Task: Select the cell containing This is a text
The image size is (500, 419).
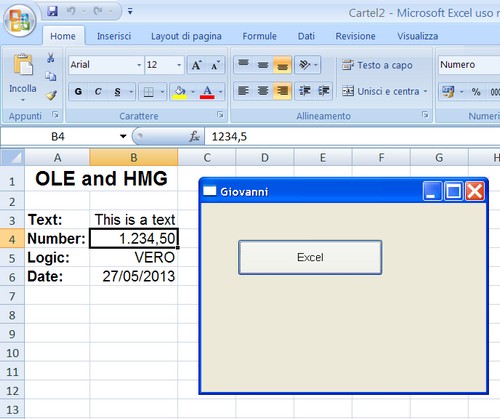Action: (x=134, y=220)
